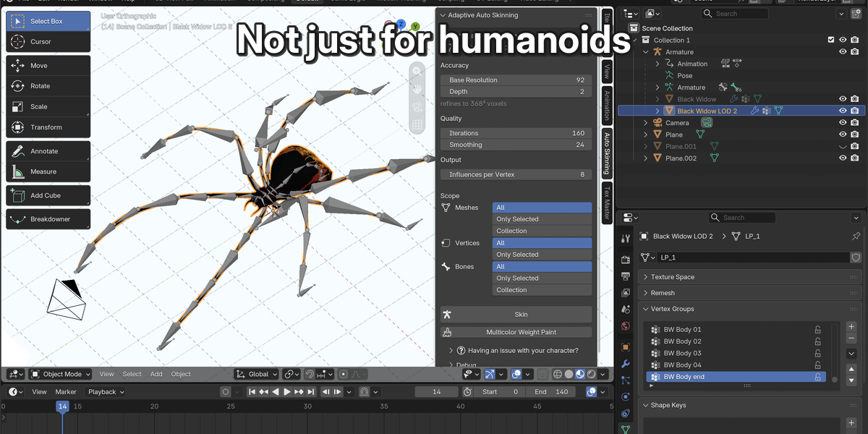Screen dimensions: 868x434
Task: Hide Black Widow LOD 2 in viewport
Action: (x=843, y=111)
